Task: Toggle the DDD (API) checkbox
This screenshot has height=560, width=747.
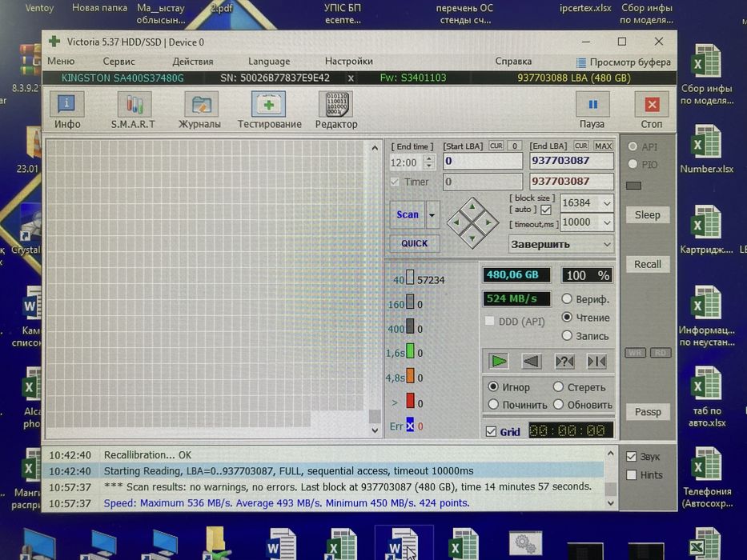Action: (489, 321)
